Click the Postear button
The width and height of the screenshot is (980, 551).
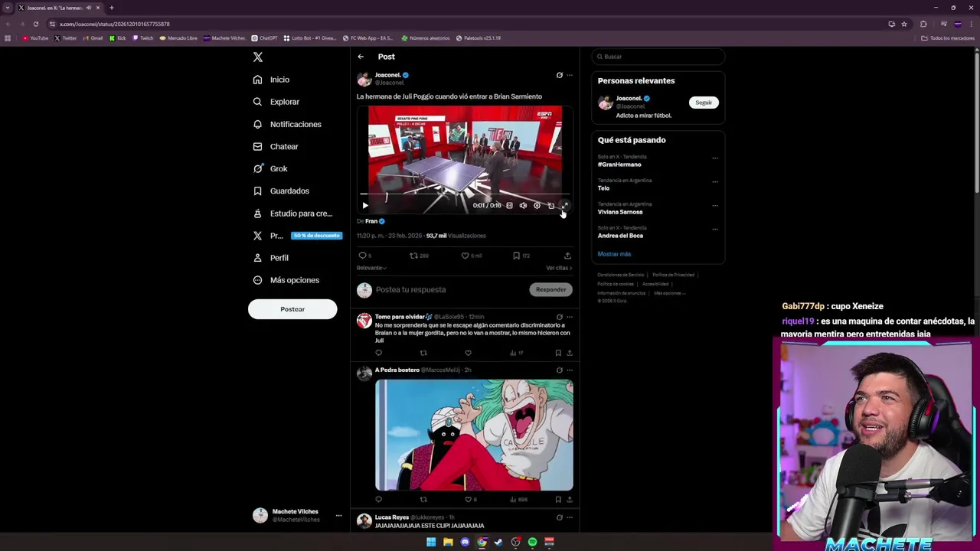pyautogui.click(x=292, y=309)
